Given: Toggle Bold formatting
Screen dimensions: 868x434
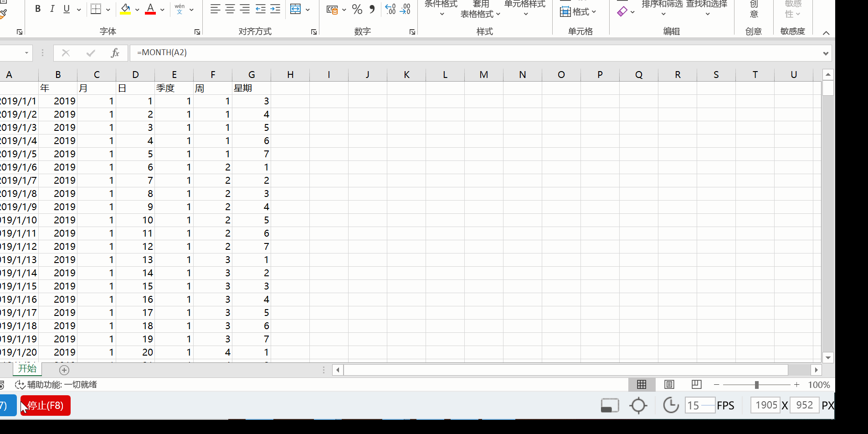Looking at the screenshot, I should [38, 9].
